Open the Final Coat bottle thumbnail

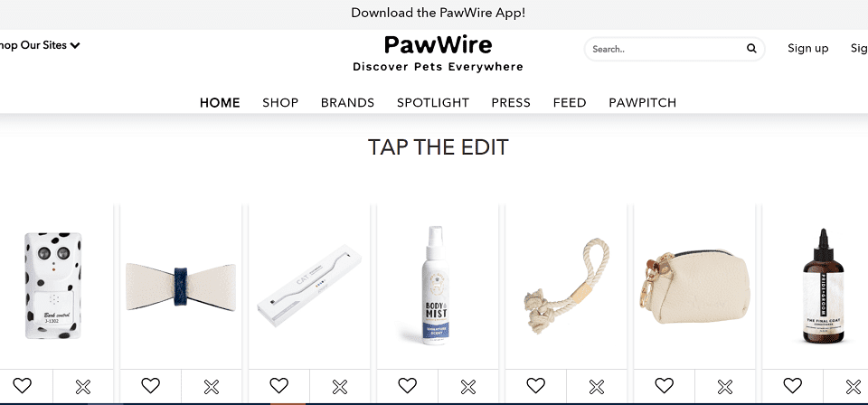[823, 286]
